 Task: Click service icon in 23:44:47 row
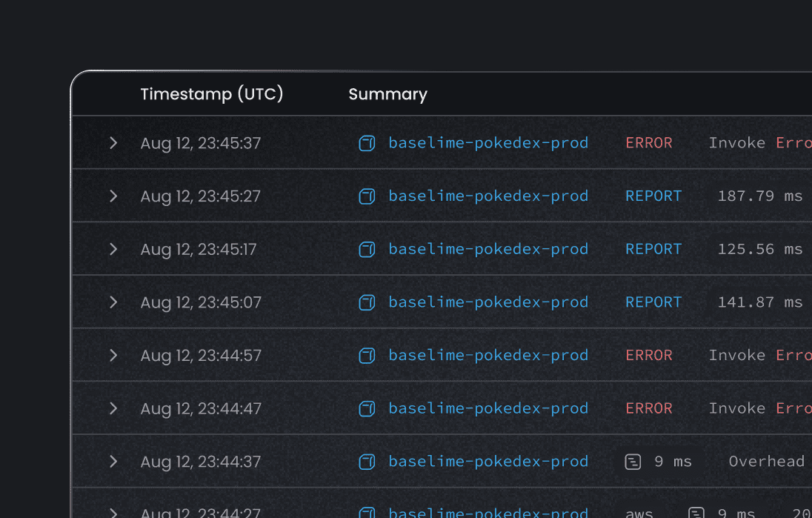[367, 408]
